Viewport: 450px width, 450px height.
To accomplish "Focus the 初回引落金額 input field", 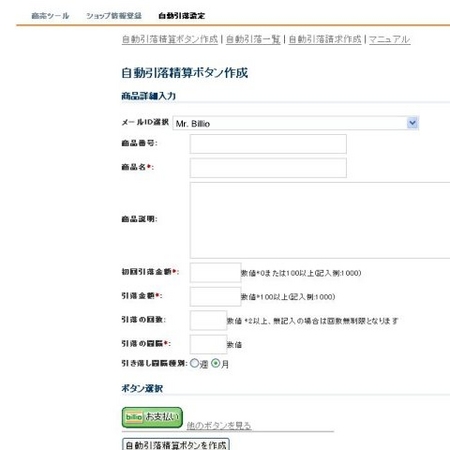I will coord(215,273).
